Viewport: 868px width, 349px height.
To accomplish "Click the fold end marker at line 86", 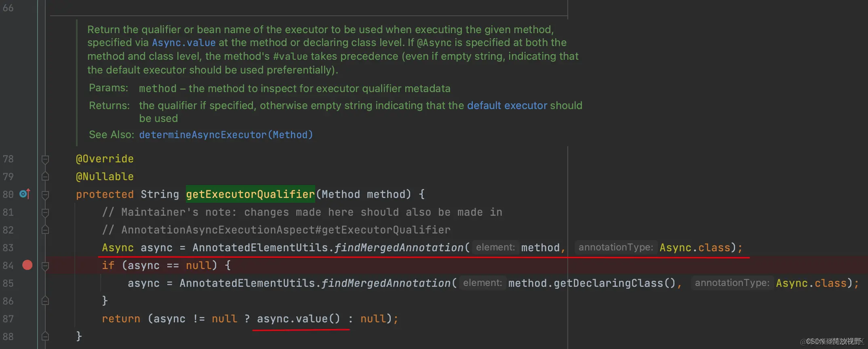I will [45, 301].
